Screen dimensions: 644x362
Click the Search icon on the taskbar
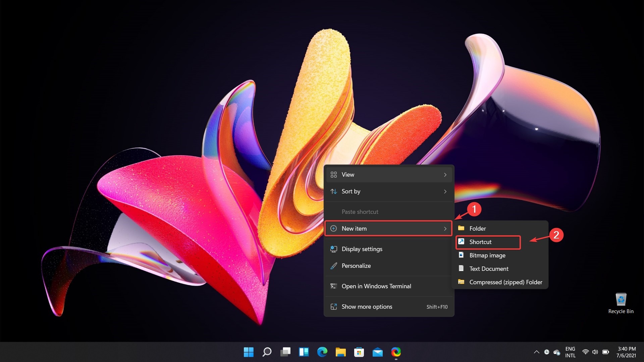(267, 352)
